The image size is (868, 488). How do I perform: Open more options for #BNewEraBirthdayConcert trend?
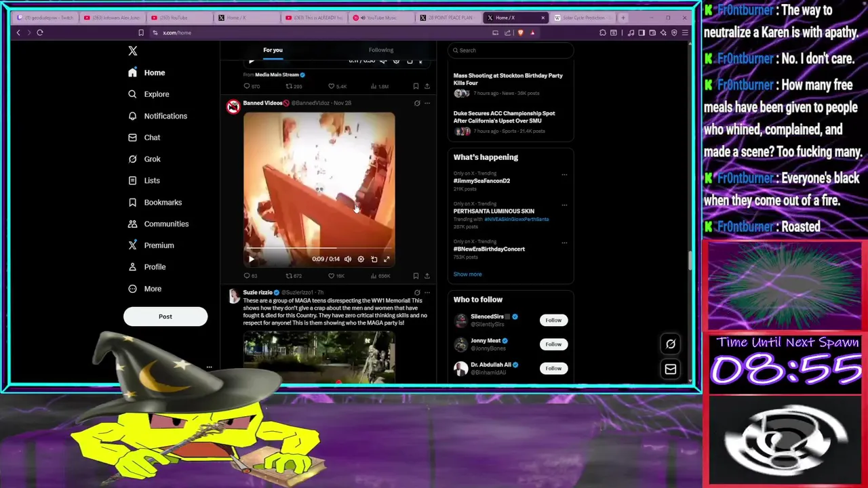pyautogui.click(x=564, y=243)
